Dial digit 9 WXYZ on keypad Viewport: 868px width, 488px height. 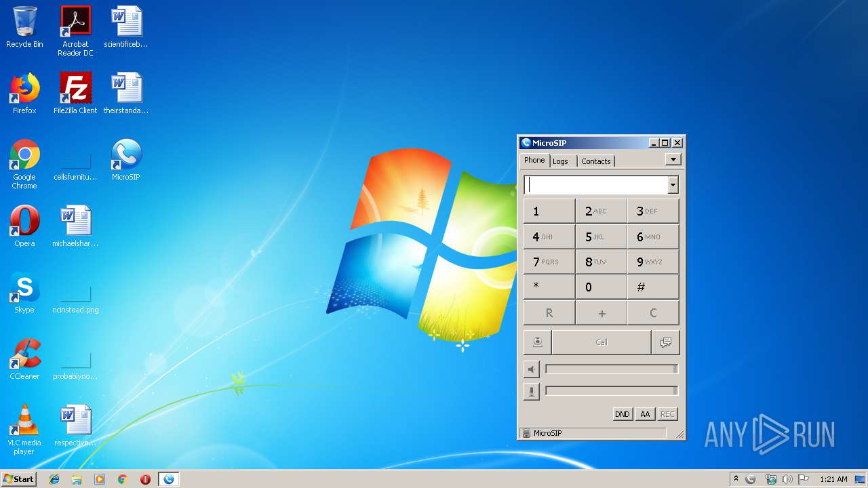(653, 262)
